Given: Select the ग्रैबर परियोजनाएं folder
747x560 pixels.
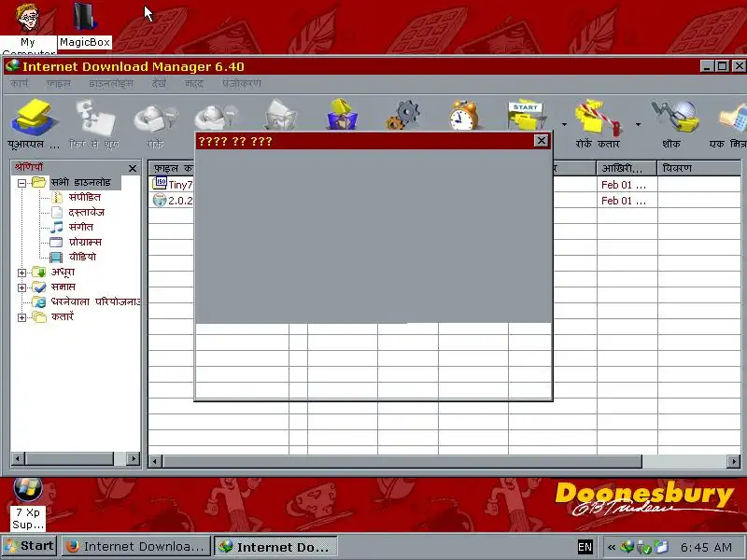Looking at the screenshot, I should 95,301.
